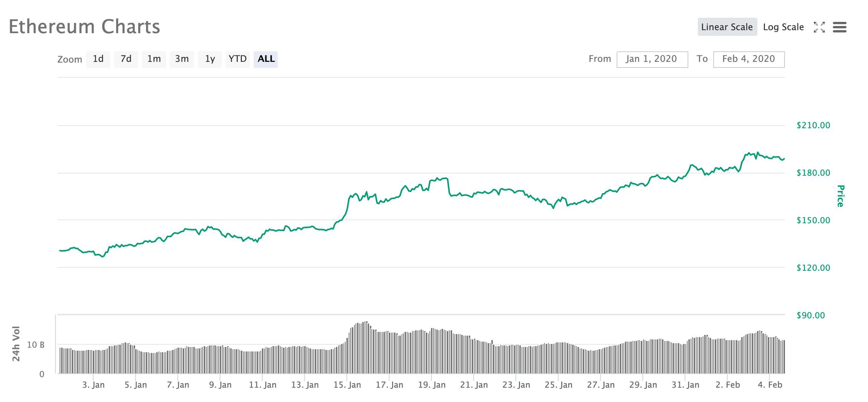The height and width of the screenshot is (402, 868).
Task: Display all historical data using ALL
Action: (266, 59)
